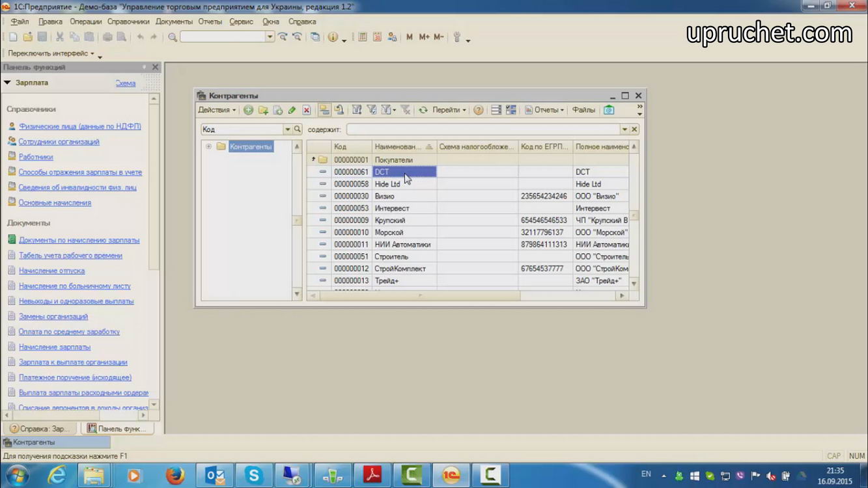The width and height of the screenshot is (868, 488).
Task: Open the Действия dropdown menu
Action: tap(217, 110)
